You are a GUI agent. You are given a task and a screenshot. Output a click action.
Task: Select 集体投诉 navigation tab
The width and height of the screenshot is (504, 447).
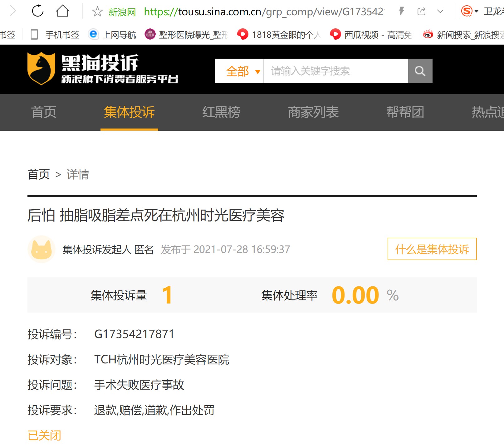pos(129,112)
